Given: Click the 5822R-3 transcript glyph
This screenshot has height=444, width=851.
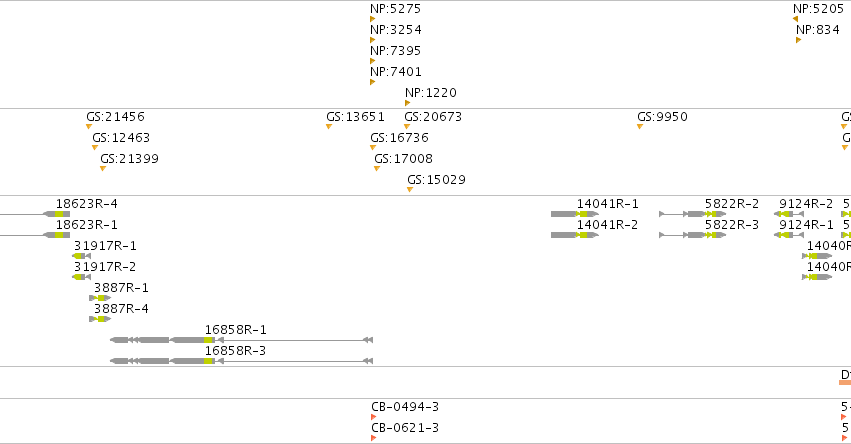Looking at the screenshot, I should tap(693, 235).
